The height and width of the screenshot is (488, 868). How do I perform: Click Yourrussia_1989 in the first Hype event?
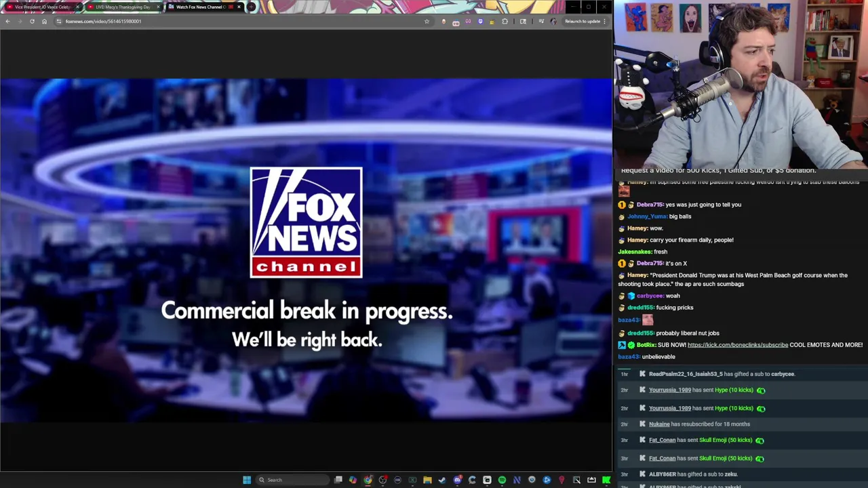670,390
